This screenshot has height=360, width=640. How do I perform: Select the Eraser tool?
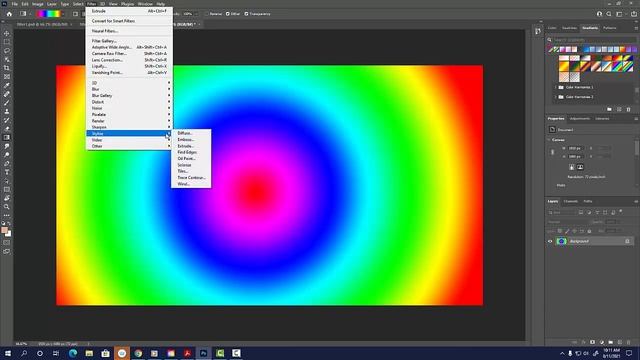click(7, 129)
